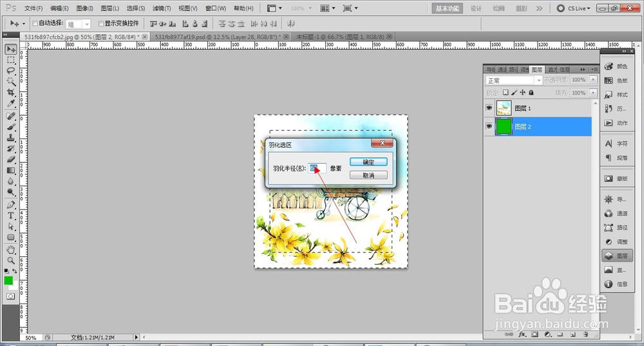Select the Rectangular Marquee tool
The width and height of the screenshot is (644, 346).
tap(11, 60)
